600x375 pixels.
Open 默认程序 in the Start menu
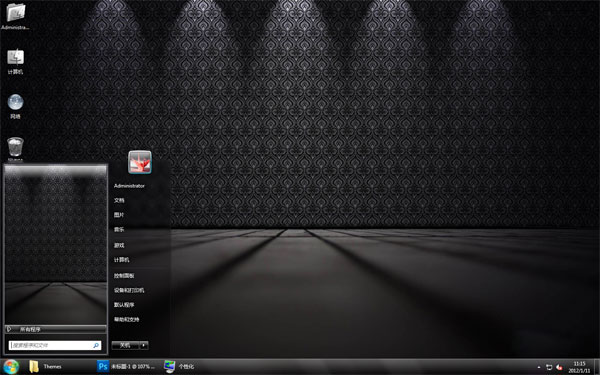click(124, 305)
